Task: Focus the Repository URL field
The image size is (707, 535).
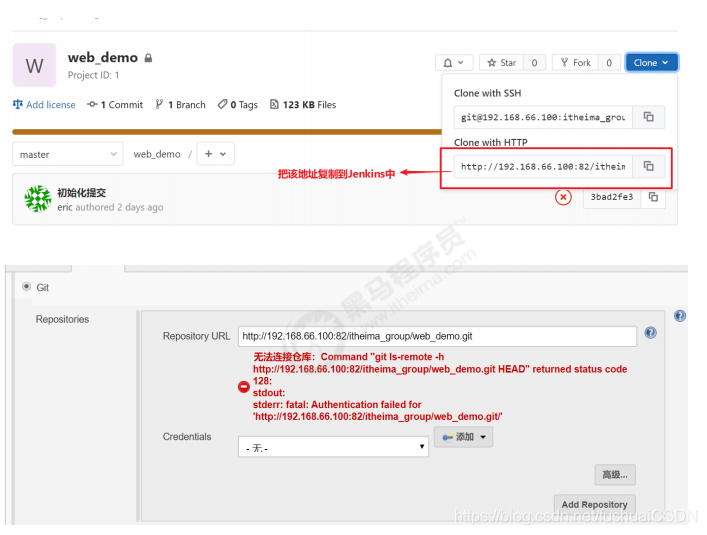Action: [437, 336]
